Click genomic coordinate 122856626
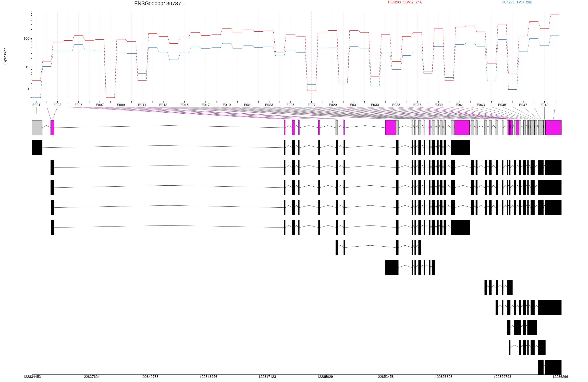The height and width of the screenshot is (382, 588). (x=444, y=377)
